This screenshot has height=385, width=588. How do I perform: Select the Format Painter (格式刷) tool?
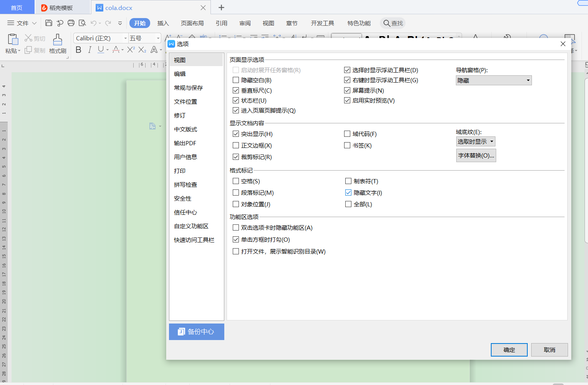point(58,43)
